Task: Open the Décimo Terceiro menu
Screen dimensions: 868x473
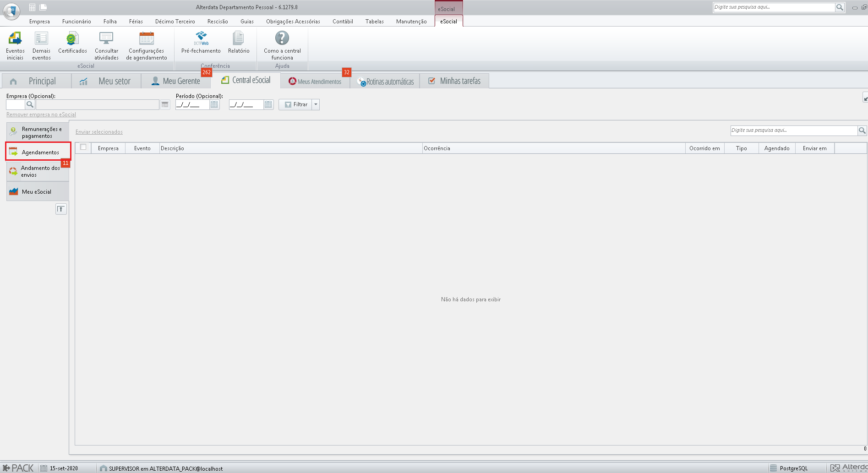Action: 175,22
